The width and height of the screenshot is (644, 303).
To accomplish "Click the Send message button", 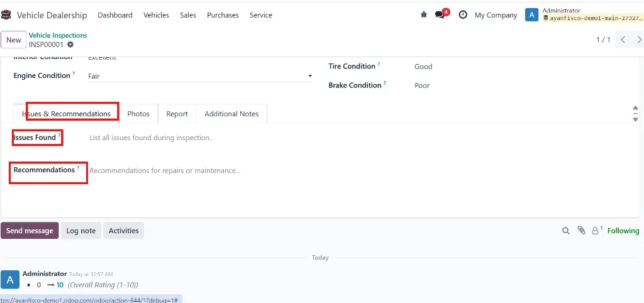I will pos(30,231).
